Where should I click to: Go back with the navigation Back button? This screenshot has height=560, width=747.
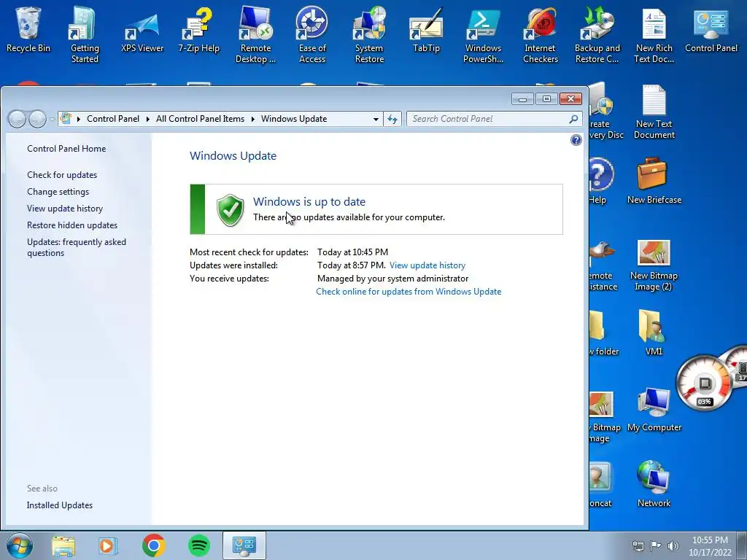point(18,119)
